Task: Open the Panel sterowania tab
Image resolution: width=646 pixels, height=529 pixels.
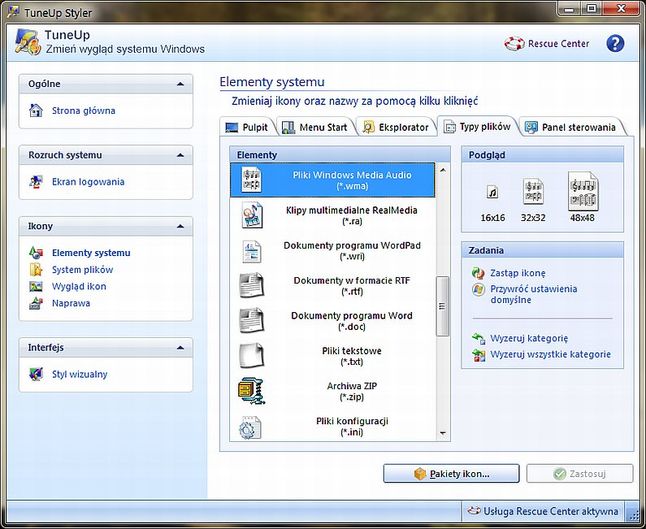Action: tap(573, 127)
